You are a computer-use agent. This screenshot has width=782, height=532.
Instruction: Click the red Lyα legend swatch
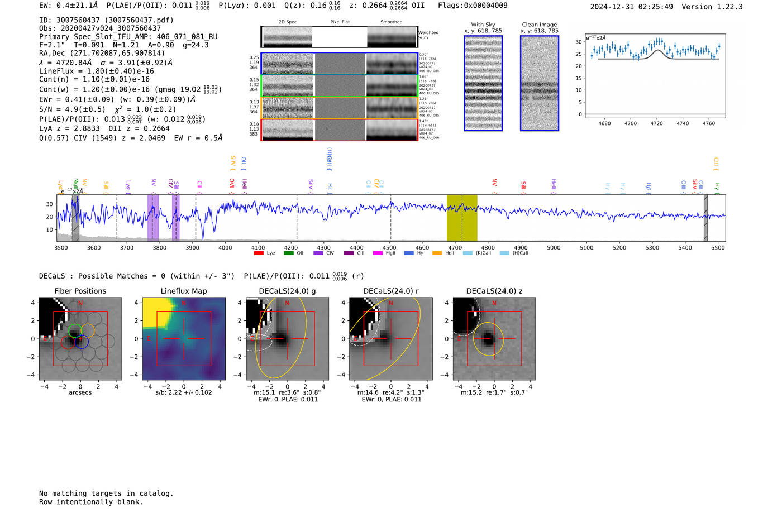coord(259,253)
